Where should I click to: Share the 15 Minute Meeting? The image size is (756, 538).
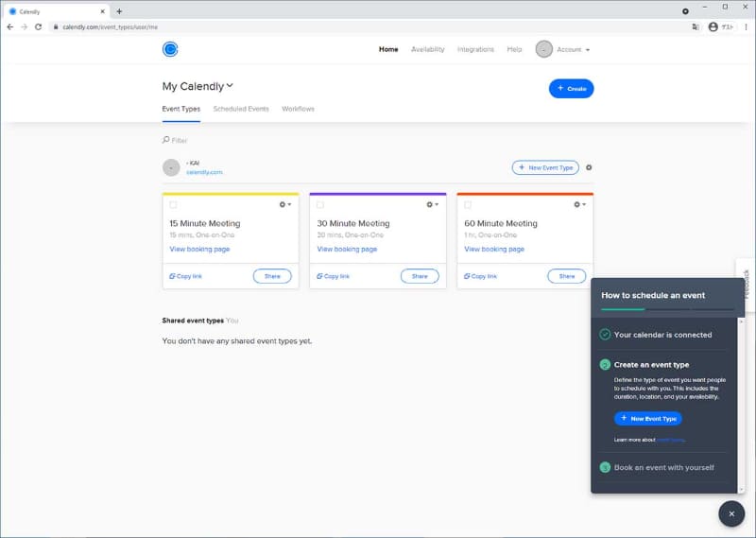click(x=272, y=276)
